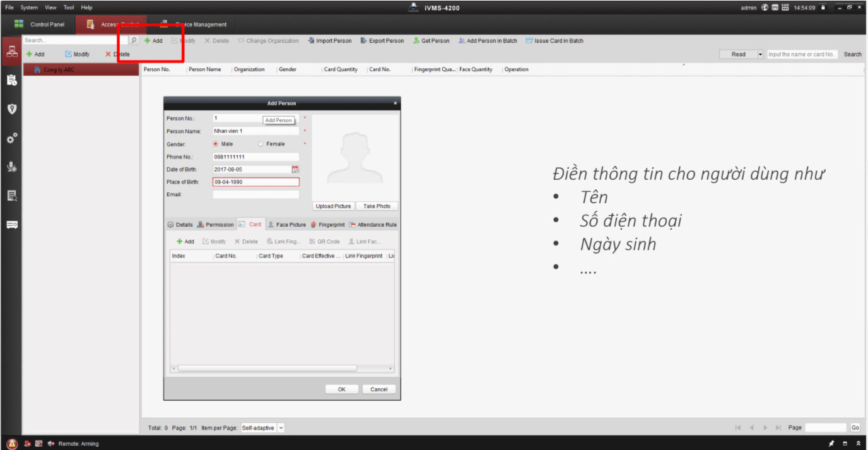The height and width of the screenshot is (450, 868).
Task: Click the horizontal scrollbar in card list
Action: pyautogui.click(x=267, y=368)
